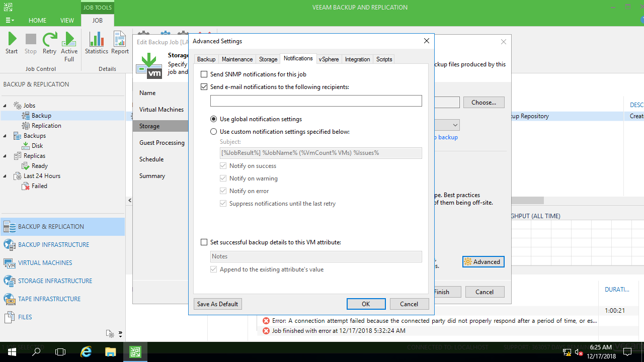
Task: Collapse the Jobs tree node
Action: [6, 106]
